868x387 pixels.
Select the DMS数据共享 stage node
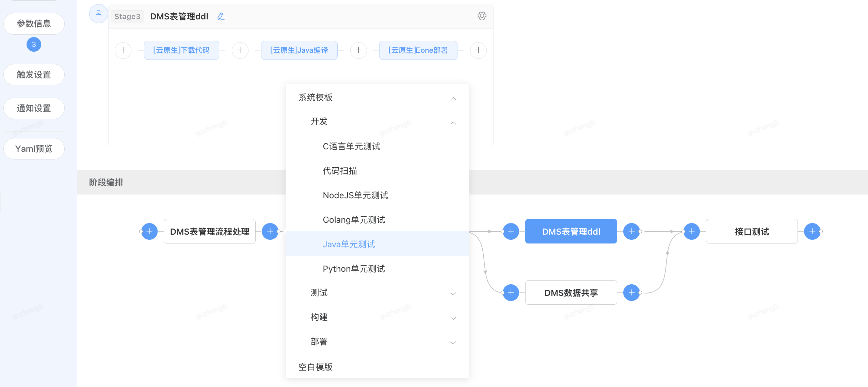click(571, 293)
